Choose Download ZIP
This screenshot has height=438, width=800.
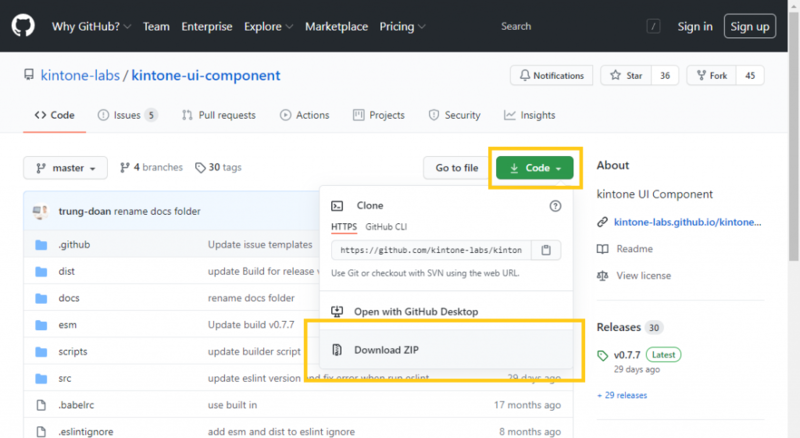pos(445,350)
